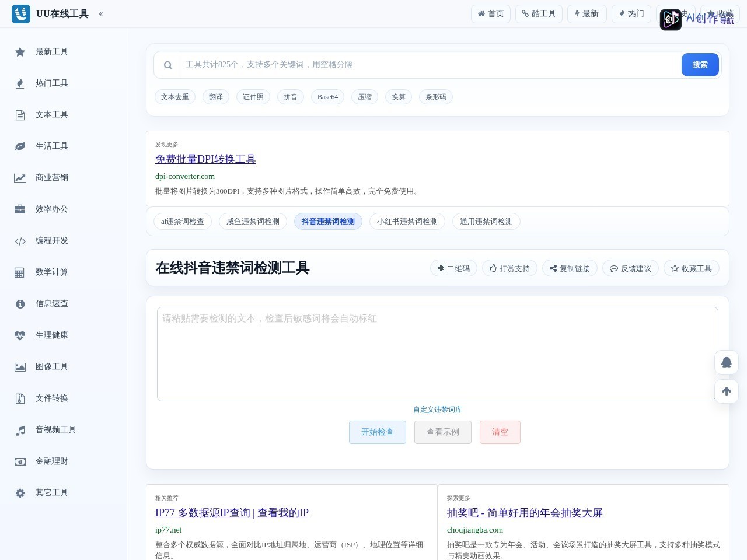
Task: Select the 其它工具 gear icon
Action: point(20,493)
